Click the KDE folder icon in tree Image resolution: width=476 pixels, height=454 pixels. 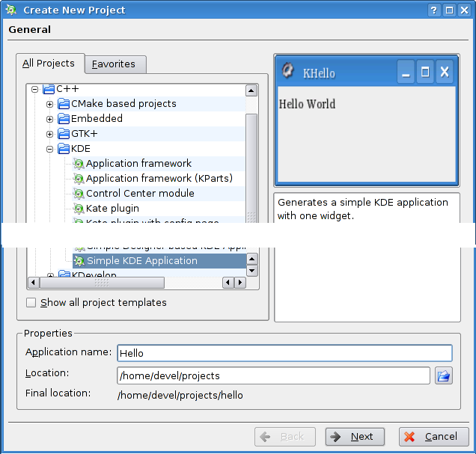pos(64,149)
